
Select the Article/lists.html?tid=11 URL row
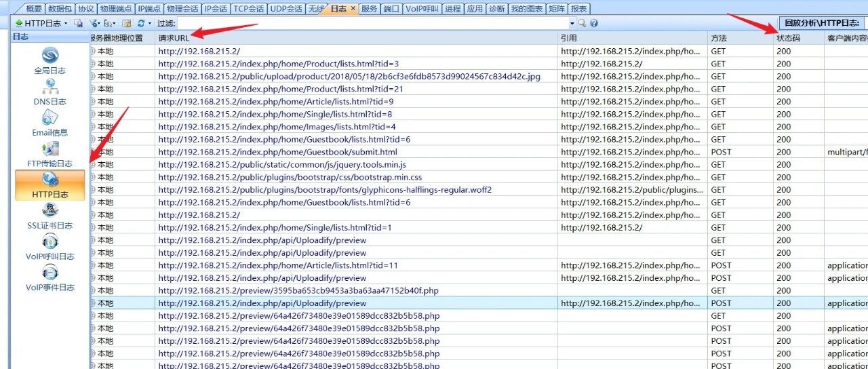pyautogui.click(x=278, y=265)
